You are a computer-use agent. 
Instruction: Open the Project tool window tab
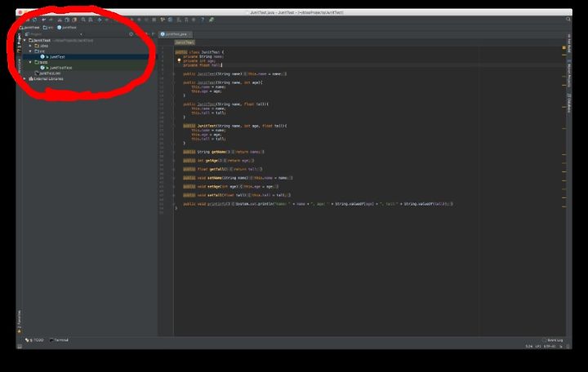pyautogui.click(x=19, y=44)
